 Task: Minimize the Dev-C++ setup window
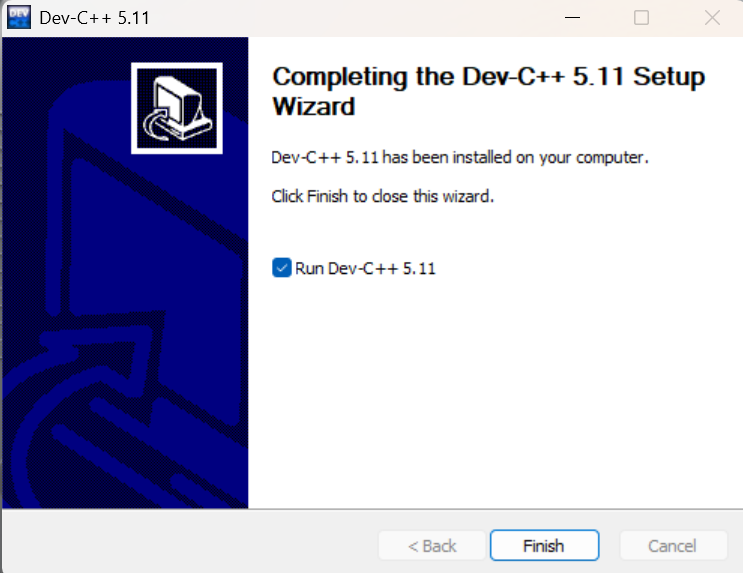[x=572, y=18]
